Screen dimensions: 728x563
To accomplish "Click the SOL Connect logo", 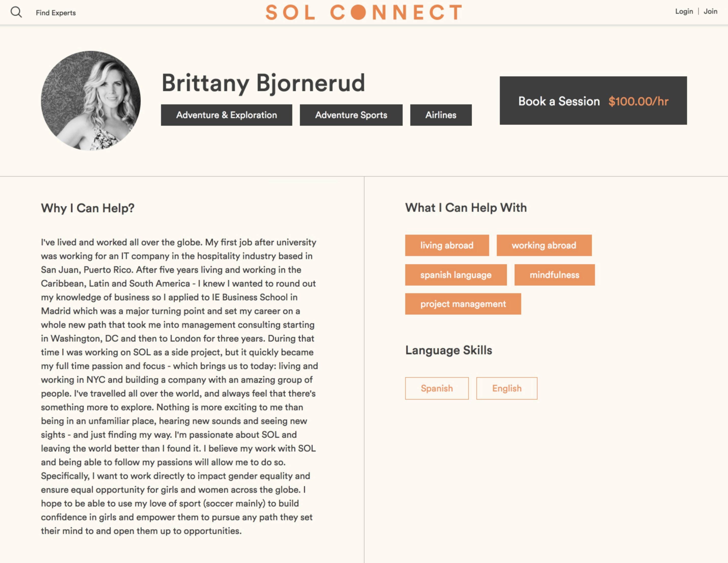I will click(x=364, y=12).
